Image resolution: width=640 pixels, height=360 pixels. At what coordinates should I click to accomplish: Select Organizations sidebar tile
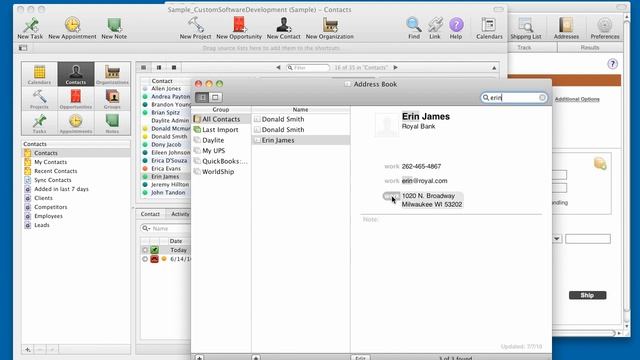coord(112,74)
